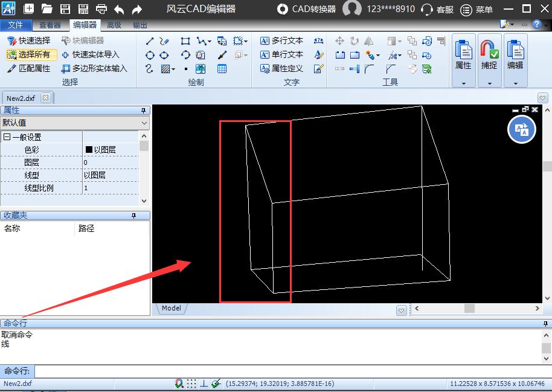Open the 文件 menu
This screenshot has height=392, width=552.
(x=16, y=25)
